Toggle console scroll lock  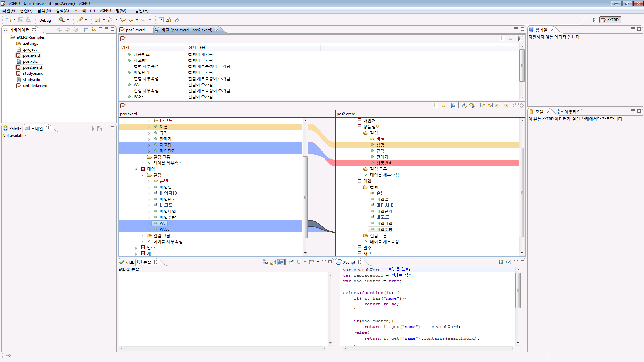point(273,262)
